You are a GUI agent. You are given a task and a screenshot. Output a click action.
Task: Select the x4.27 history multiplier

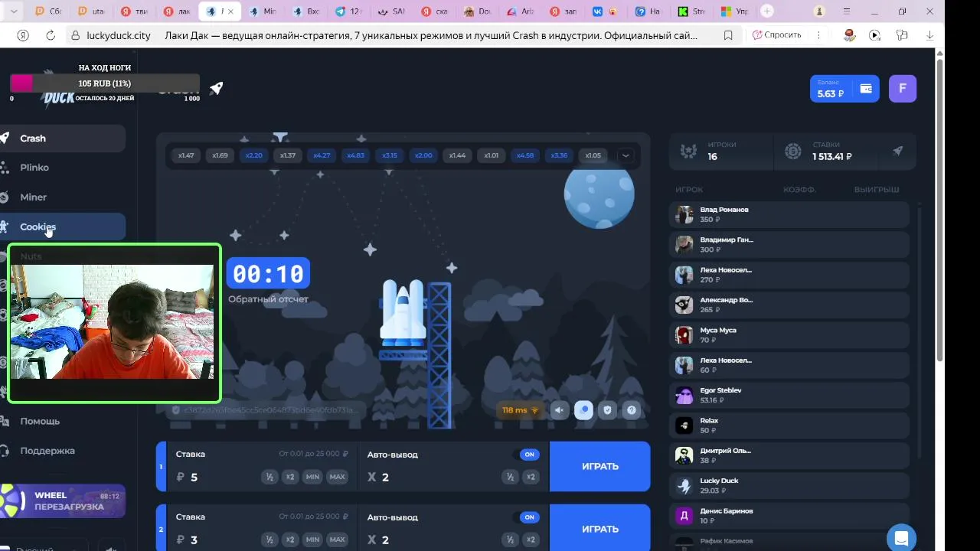322,155
